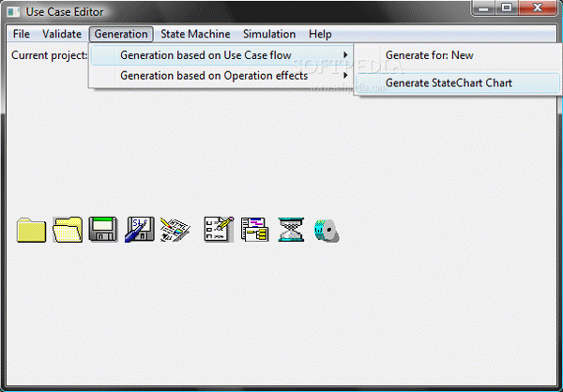
Task: Click the floppy disk save icon
Action: [x=103, y=229]
